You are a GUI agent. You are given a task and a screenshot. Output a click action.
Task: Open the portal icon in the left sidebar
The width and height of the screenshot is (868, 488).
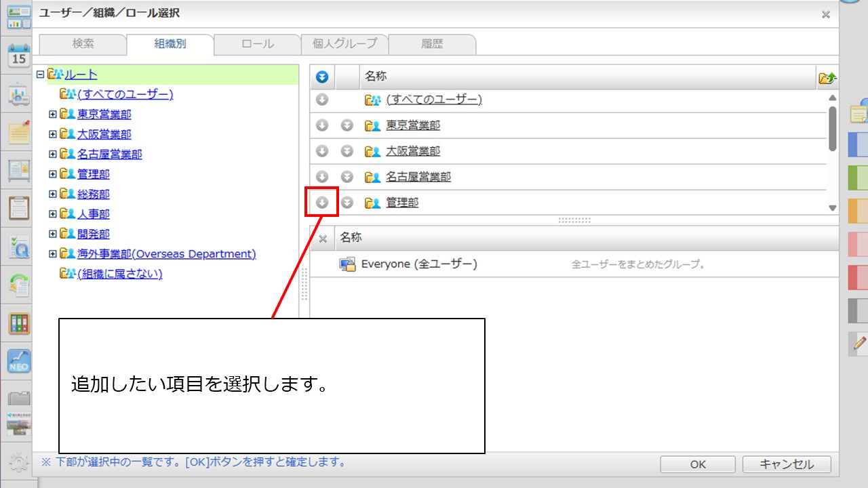(18, 17)
